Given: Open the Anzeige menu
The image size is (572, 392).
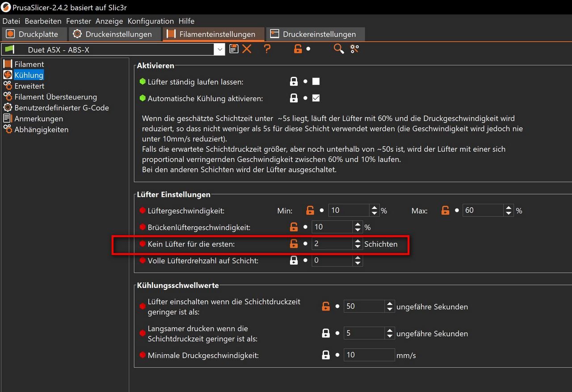Looking at the screenshot, I should click(109, 21).
